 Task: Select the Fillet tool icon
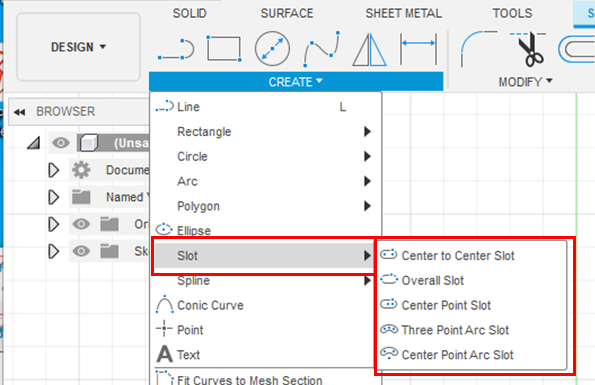pos(478,49)
